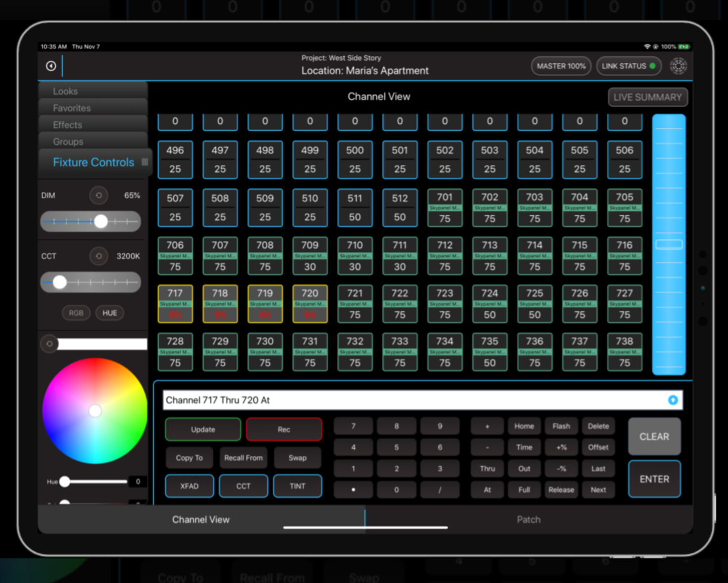Tap the decimal point key on the keypad
This screenshot has width=728, height=583.
[x=353, y=490]
